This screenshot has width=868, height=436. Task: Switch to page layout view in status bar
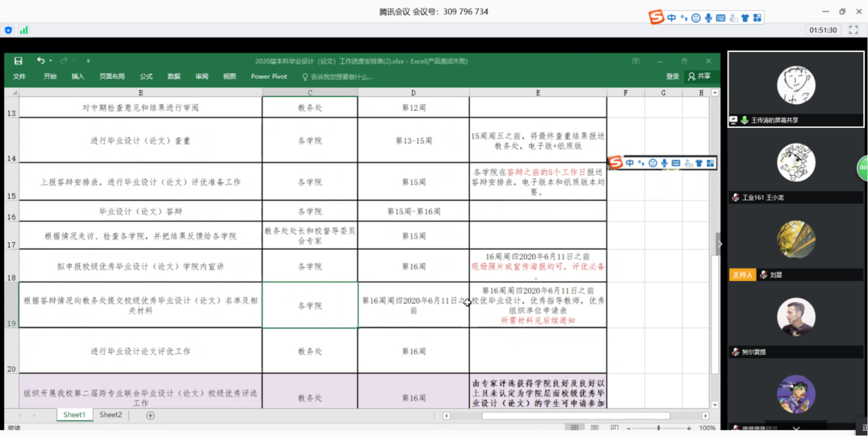[595, 428]
